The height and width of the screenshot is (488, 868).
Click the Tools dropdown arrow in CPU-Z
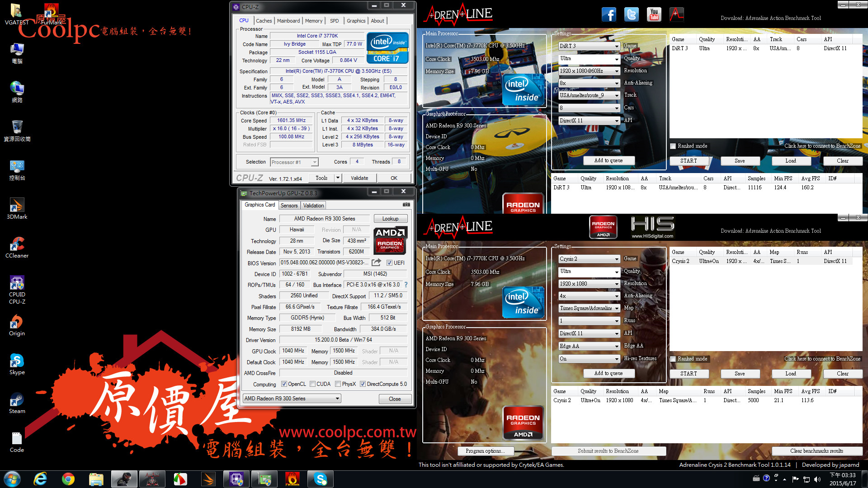pos(337,178)
